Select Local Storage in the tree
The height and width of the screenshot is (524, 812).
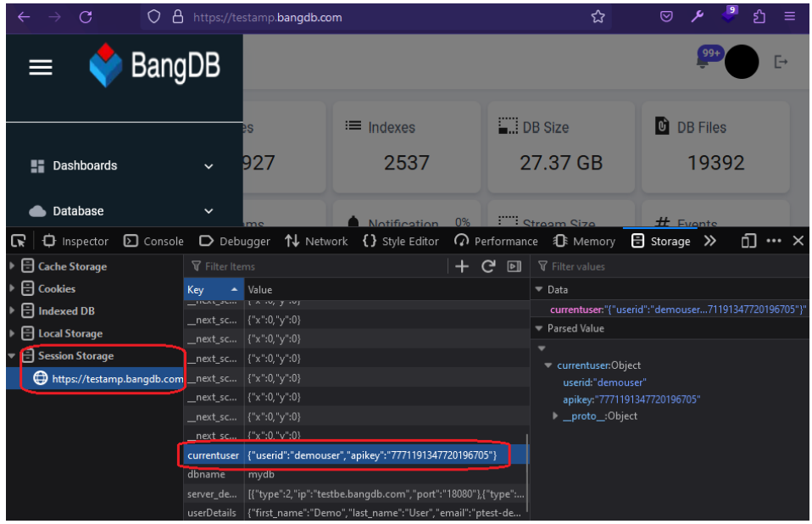point(70,333)
